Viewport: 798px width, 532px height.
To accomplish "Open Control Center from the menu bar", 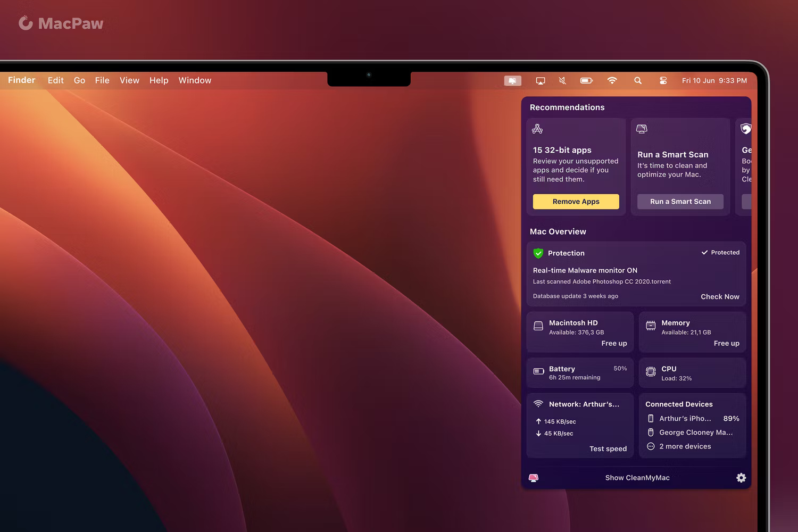I will 663,80.
